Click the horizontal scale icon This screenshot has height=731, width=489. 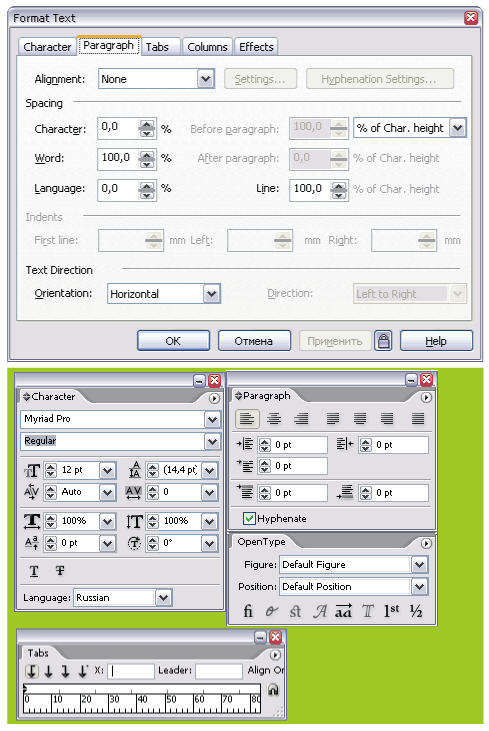[32, 521]
